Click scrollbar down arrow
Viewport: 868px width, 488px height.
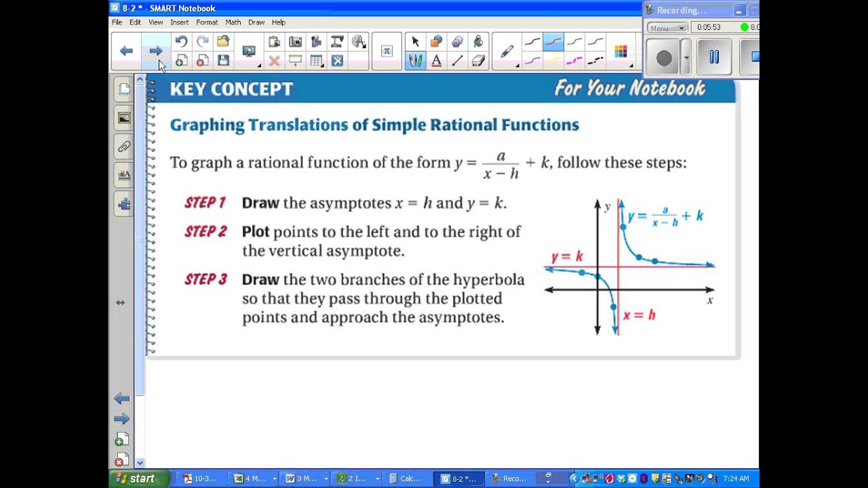[x=140, y=463]
